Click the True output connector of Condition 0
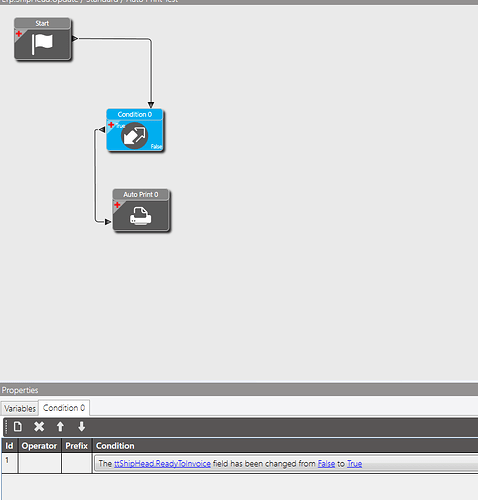 click(102, 129)
